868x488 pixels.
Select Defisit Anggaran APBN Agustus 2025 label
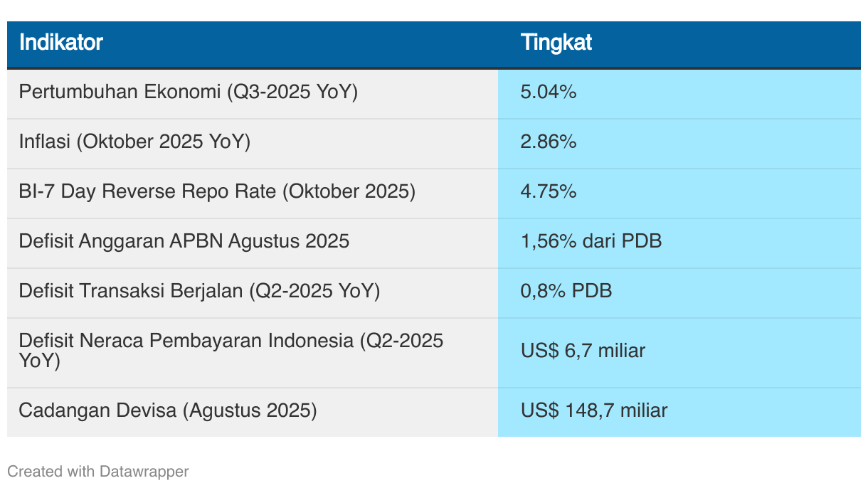(184, 241)
